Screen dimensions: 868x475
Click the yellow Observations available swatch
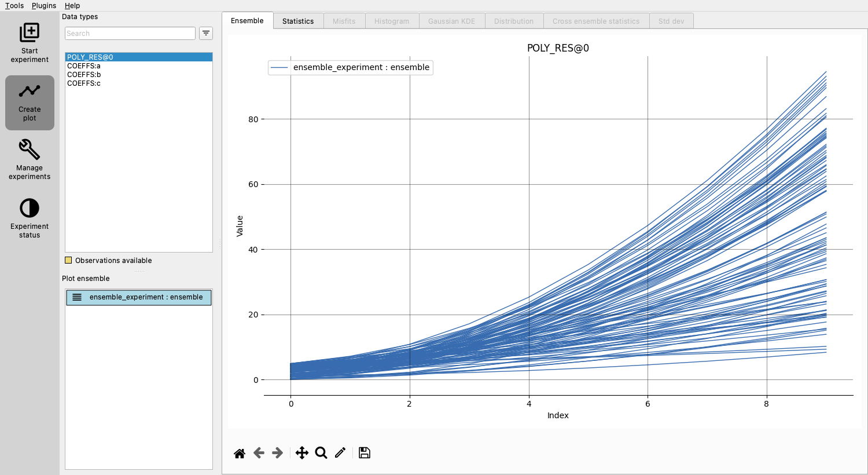pos(68,261)
